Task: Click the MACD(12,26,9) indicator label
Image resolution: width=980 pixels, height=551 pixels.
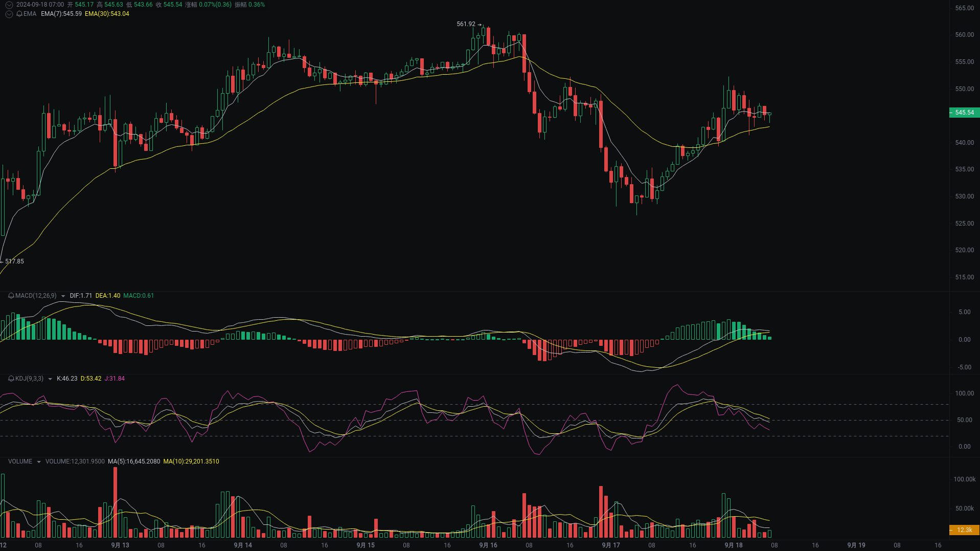Action: coord(36,296)
